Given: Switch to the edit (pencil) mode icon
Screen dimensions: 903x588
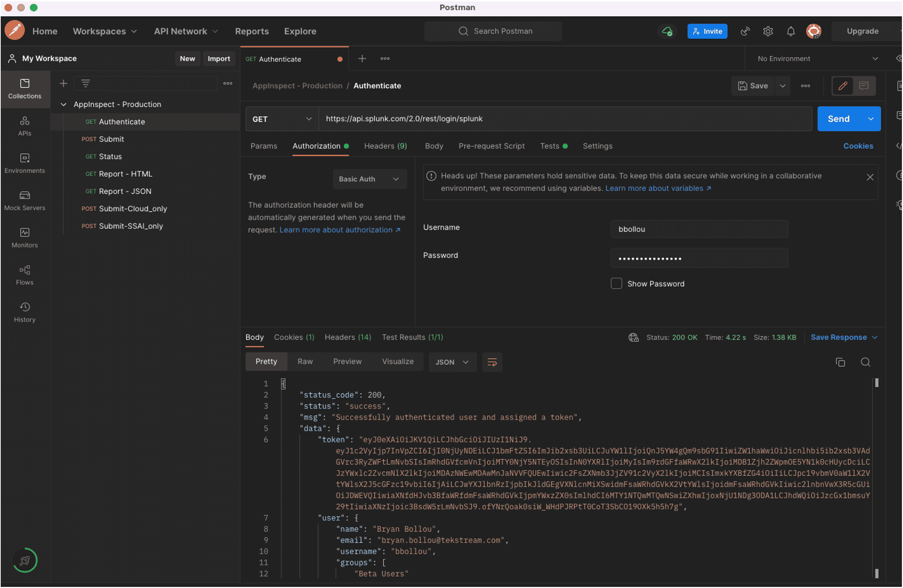Looking at the screenshot, I should tap(842, 86).
